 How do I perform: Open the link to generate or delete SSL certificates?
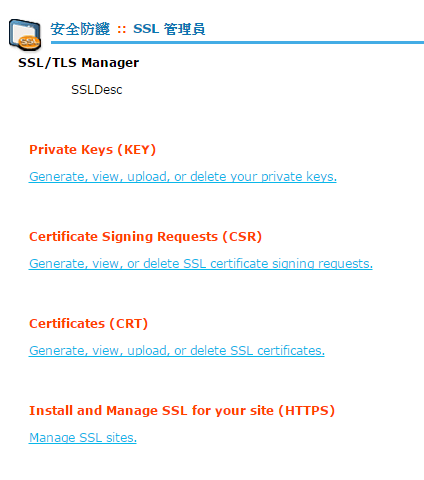point(177,351)
